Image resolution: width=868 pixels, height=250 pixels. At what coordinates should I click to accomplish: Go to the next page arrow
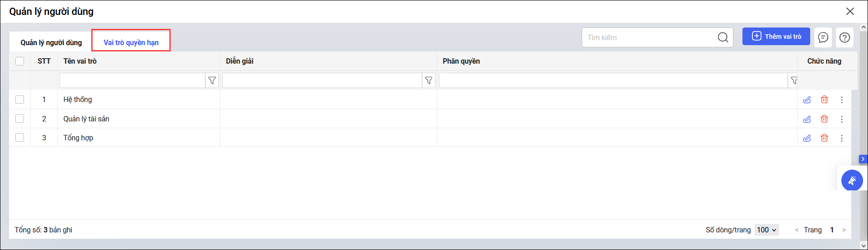point(844,230)
